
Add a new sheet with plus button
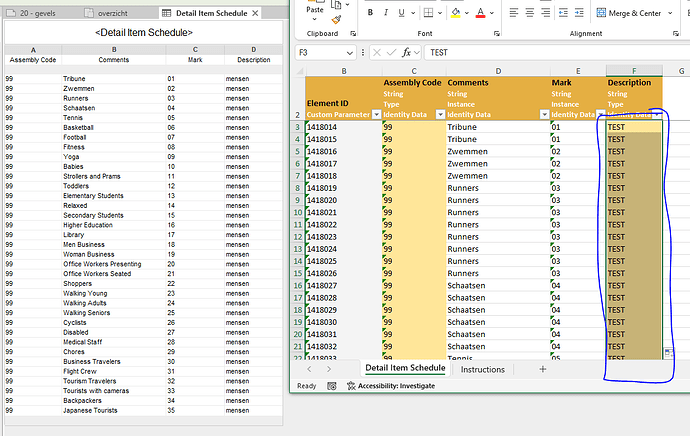[x=543, y=369]
